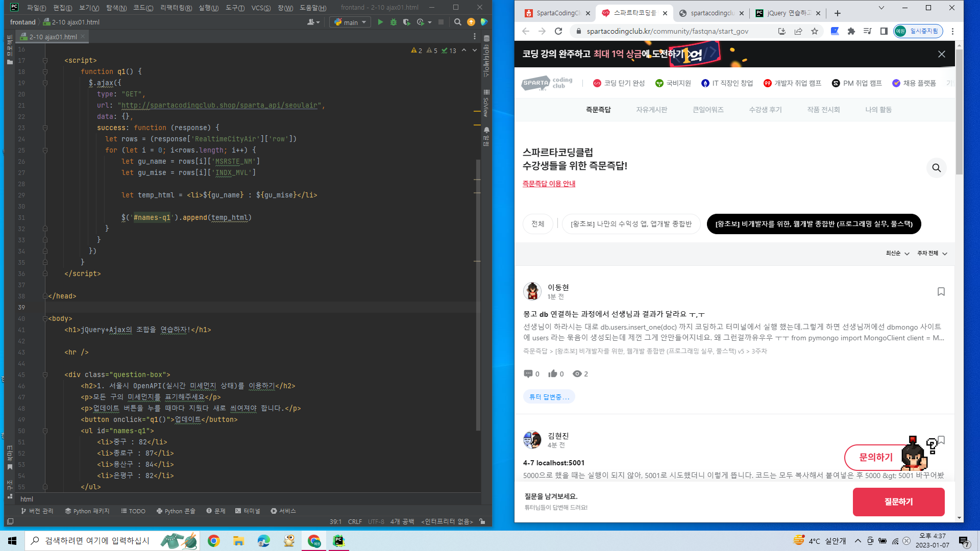Bookmark this page with the star icon
Viewport: 980px width, 551px height.
click(x=815, y=31)
